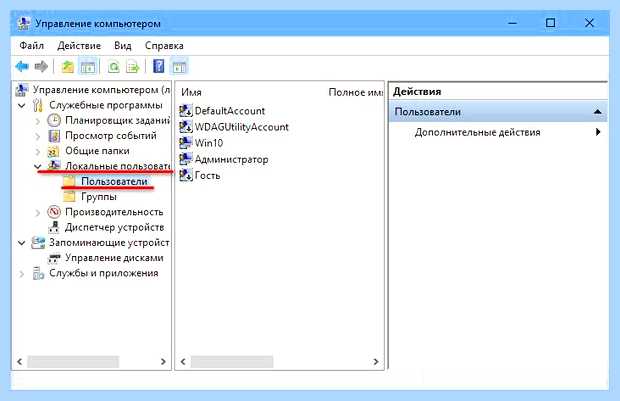
Task: Click the Диспетчер устройств icon
Action: coord(54,227)
